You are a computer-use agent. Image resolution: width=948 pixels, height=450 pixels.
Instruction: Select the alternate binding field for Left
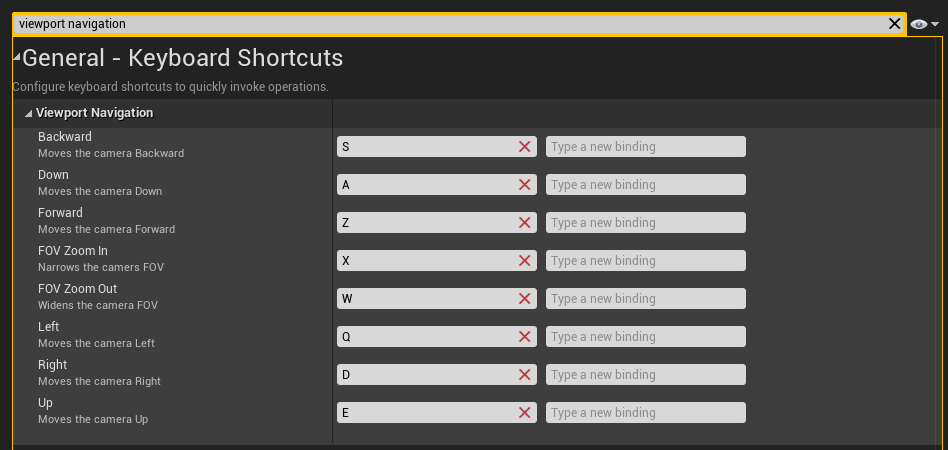(646, 337)
